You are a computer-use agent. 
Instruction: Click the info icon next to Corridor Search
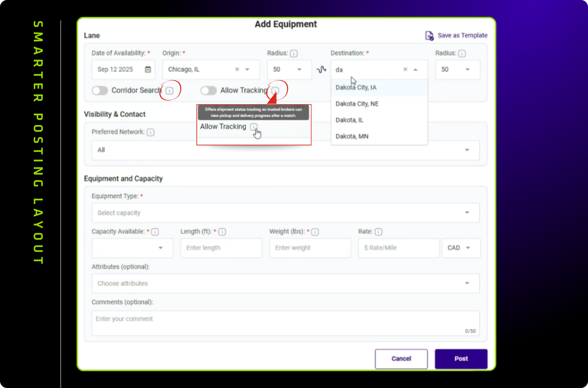(169, 91)
